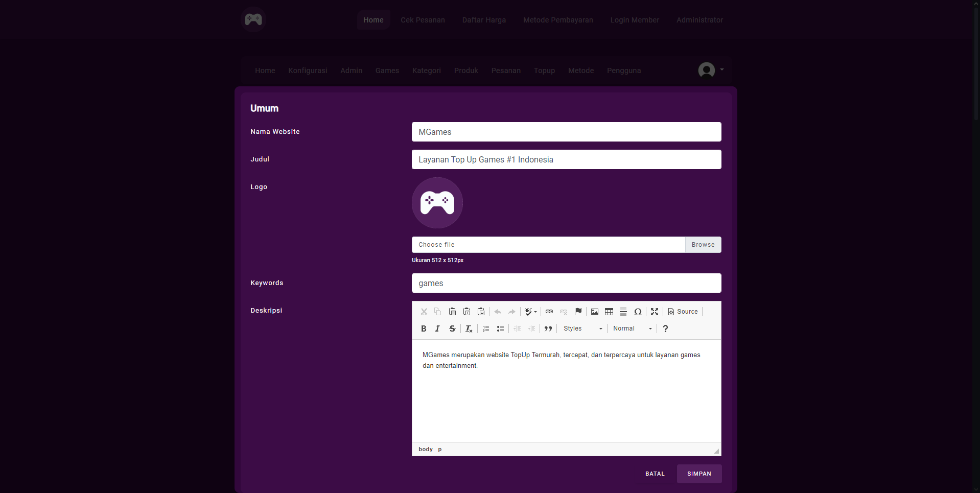Toggle italic formatting
This screenshot has width=980, height=493.
pyautogui.click(x=438, y=328)
